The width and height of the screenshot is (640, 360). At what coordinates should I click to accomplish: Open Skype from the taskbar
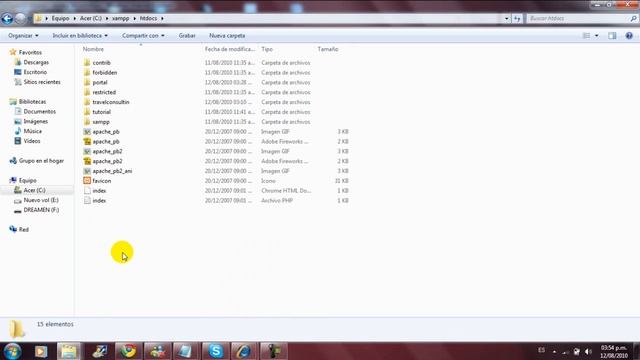click(216, 351)
